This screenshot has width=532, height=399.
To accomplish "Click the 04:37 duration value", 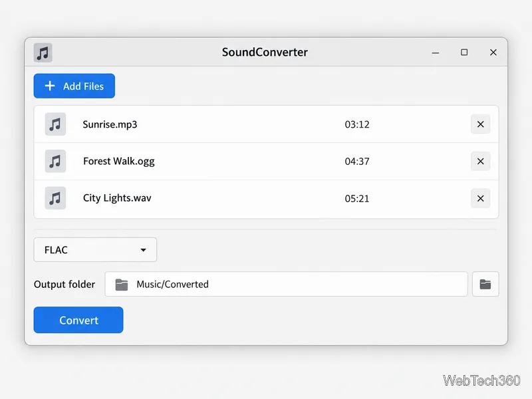I will coord(357,162).
